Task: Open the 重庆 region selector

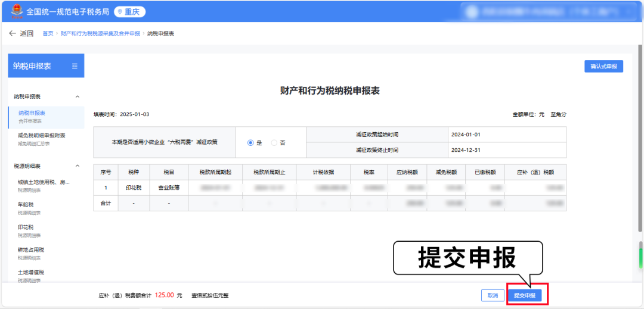Action: pyautogui.click(x=129, y=12)
